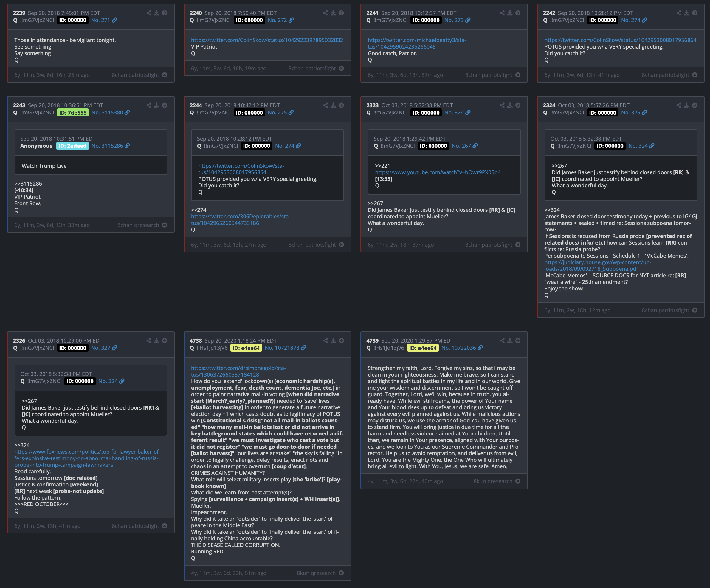
Task: Open the 306Deplorables tweet link
Action: point(241,220)
